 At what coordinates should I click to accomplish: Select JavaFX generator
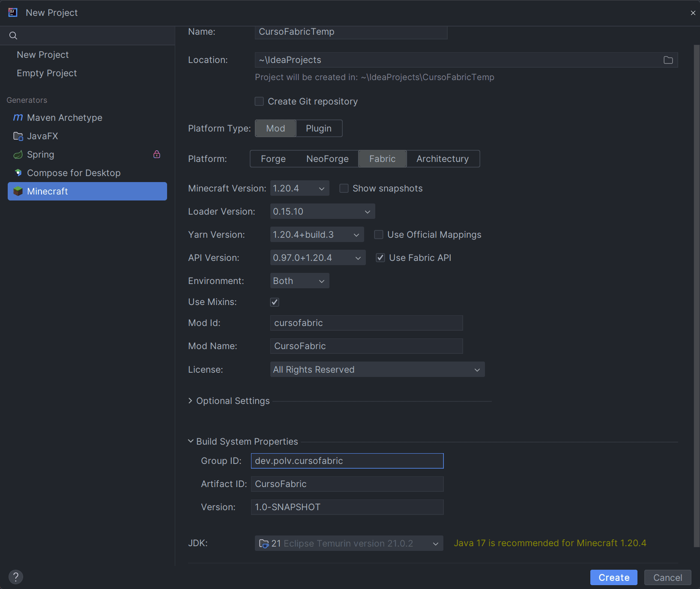[87, 136]
